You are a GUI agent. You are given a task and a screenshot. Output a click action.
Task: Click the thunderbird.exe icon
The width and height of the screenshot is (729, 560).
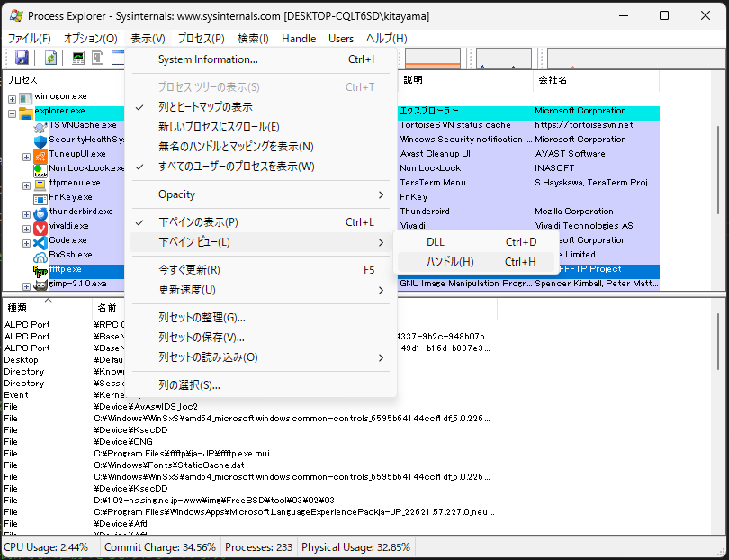coord(40,213)
